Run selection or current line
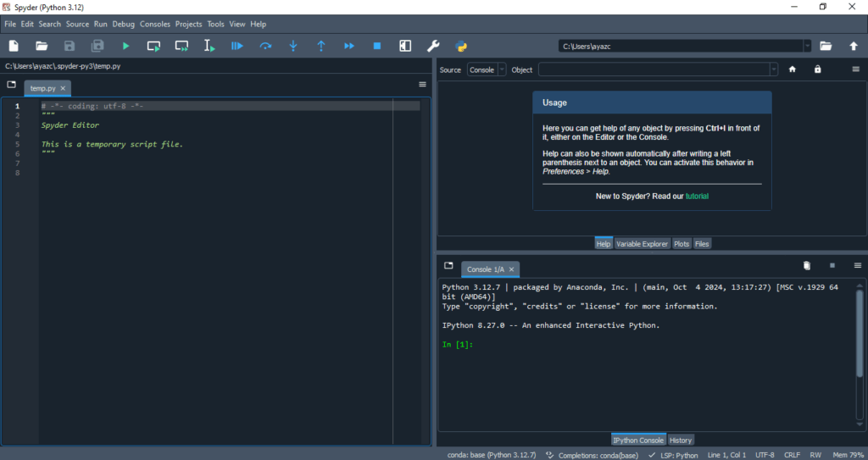The height and width of the screenshot is (460, 868). coord(209,46)
